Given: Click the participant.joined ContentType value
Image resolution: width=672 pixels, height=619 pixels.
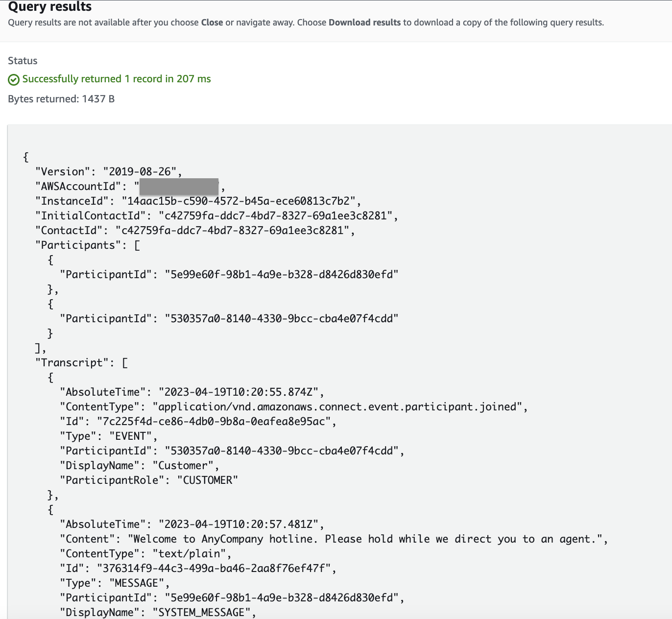Looking at the screenshot, I should click(x=337, y=406).
